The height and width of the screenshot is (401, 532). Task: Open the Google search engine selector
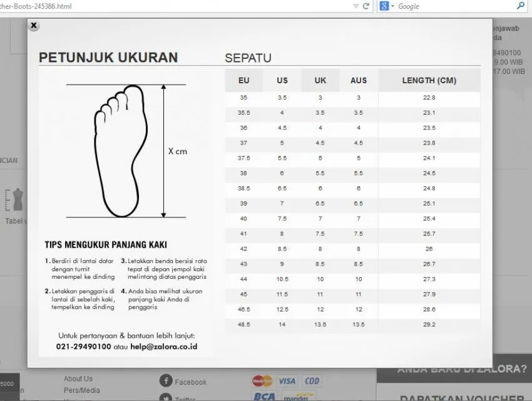point(386,6)
